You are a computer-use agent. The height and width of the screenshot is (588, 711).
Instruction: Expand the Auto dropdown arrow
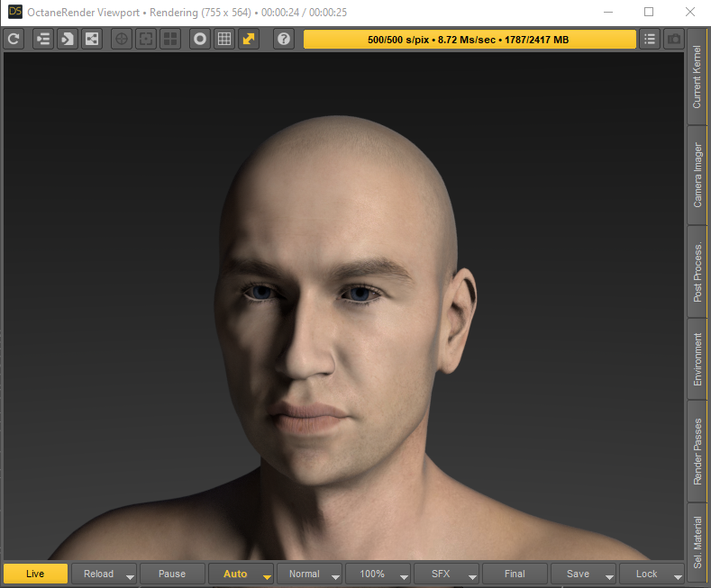[267, 576]
